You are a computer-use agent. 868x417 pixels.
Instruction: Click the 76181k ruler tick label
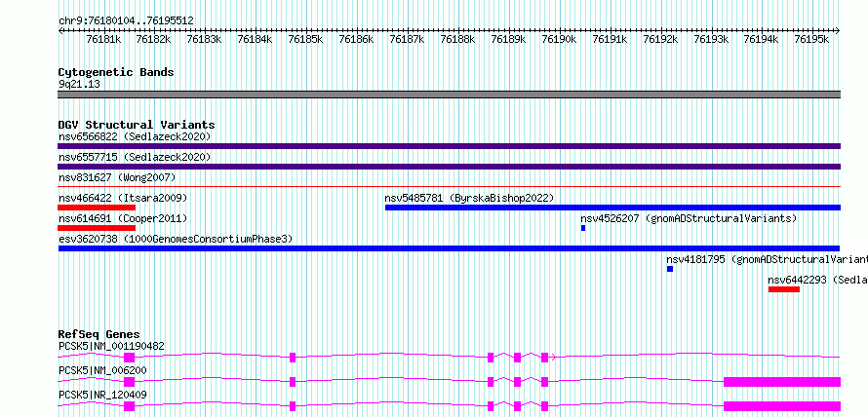(x=103, y=39)
